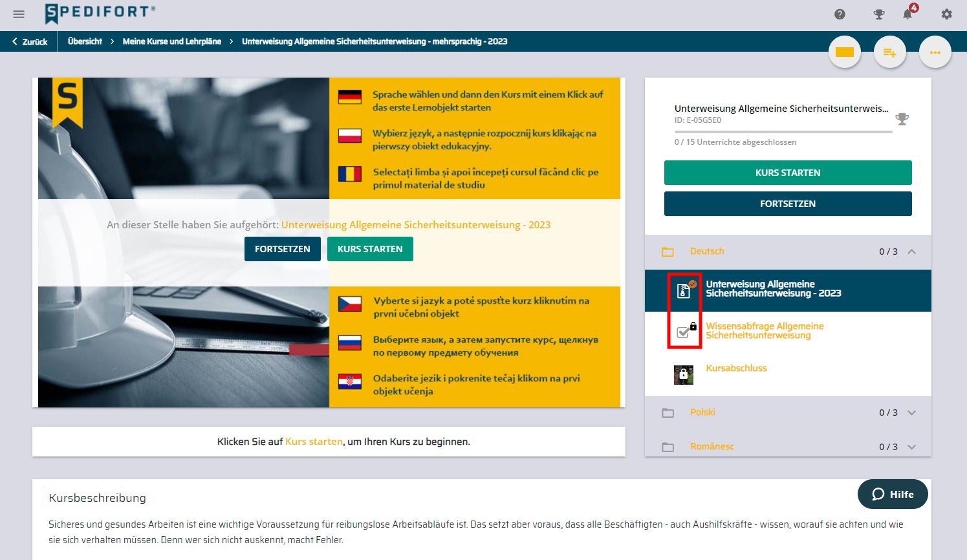Open the three-dots more options button
Viewport: 967px width, 560px height.
point(935,52)
